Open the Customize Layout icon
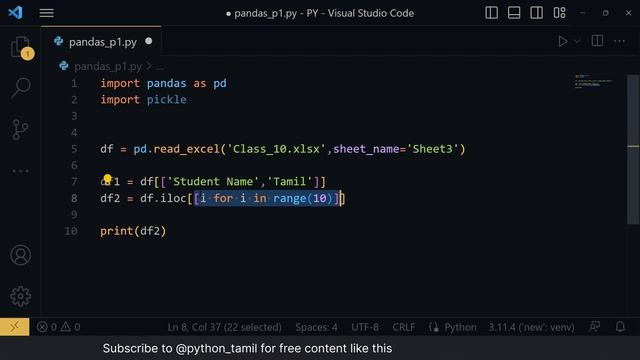This screenshot has width=640, height=360. click(x=559, y=13)
